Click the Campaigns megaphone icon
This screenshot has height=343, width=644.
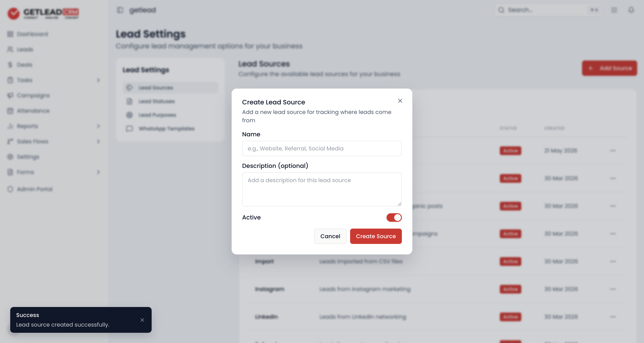click(x=10, y=96)
